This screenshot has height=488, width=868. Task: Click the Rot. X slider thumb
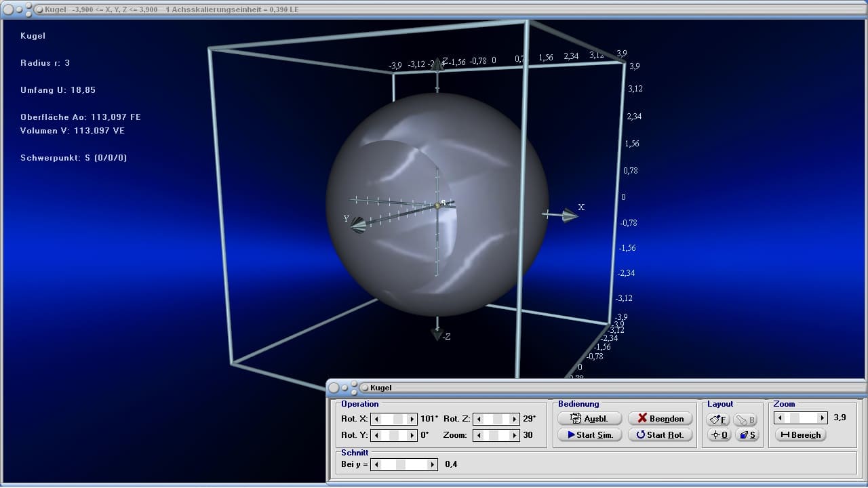[398, 419]
